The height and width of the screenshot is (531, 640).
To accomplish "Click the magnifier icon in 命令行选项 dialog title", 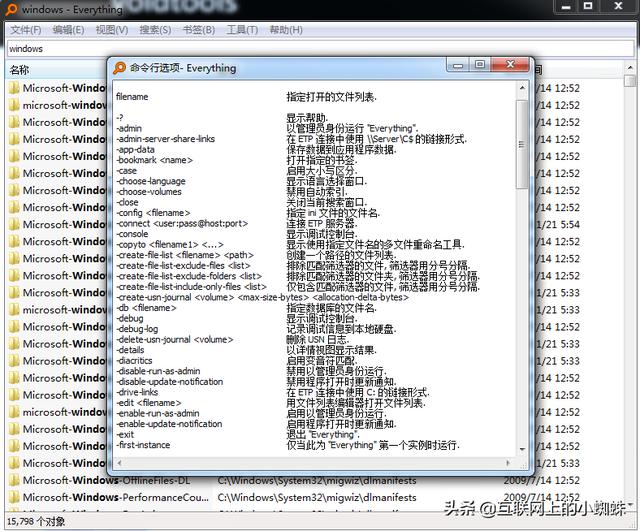I will click(120, 68).
